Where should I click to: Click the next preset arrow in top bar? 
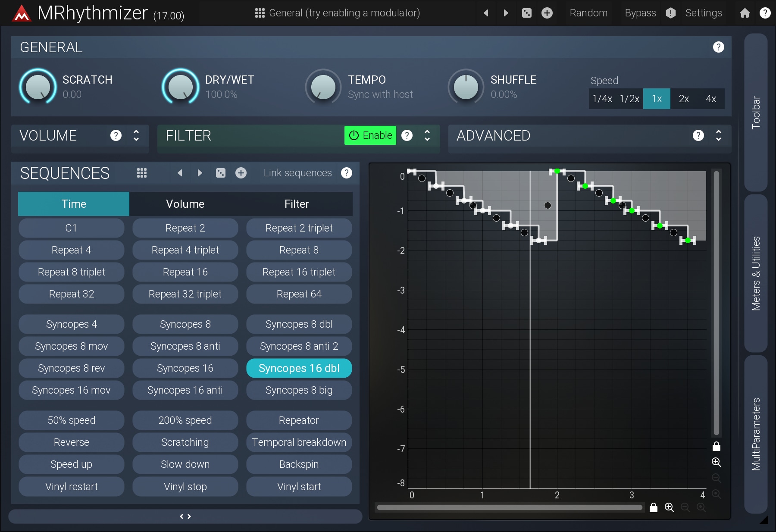coord(506,13)
